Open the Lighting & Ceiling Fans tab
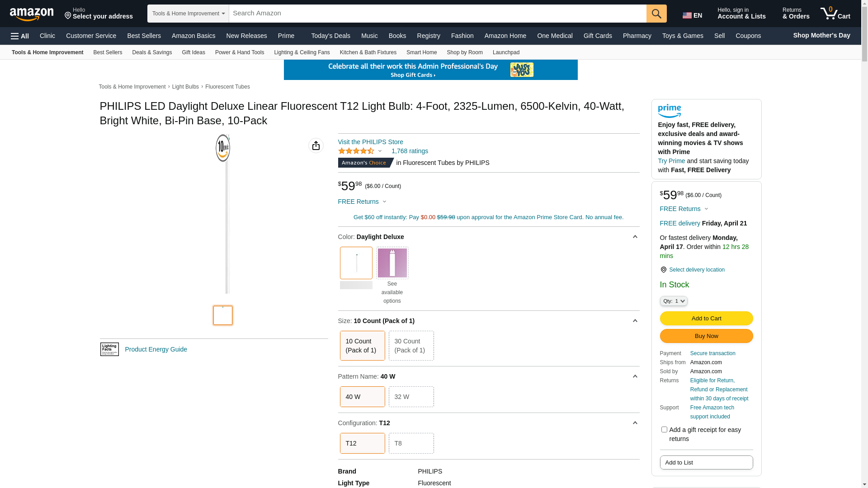The image size is (868, 488). (302, 52)
